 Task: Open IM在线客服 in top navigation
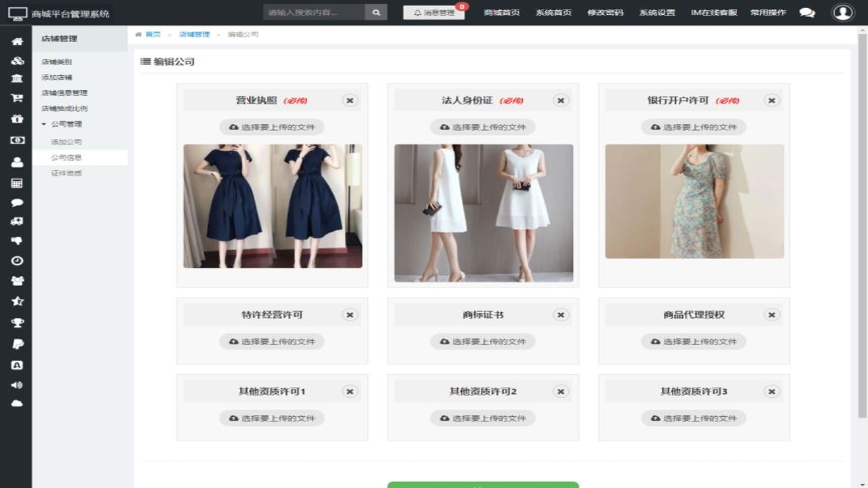coord(714,12)
